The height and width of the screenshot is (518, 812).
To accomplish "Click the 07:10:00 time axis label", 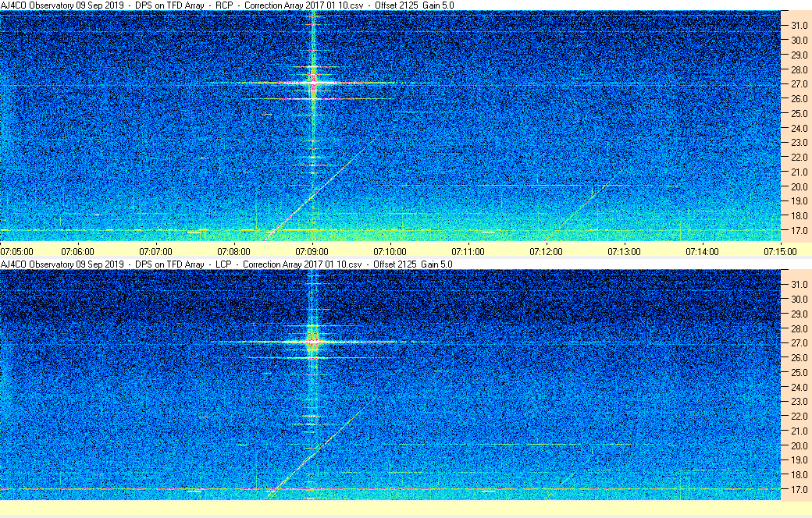I will point(390,252).
